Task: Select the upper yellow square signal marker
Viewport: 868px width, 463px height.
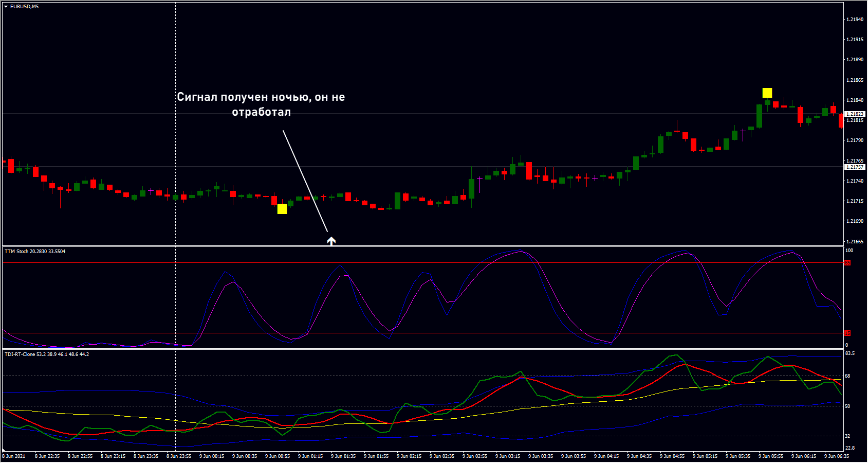Action: coord(767,93)
